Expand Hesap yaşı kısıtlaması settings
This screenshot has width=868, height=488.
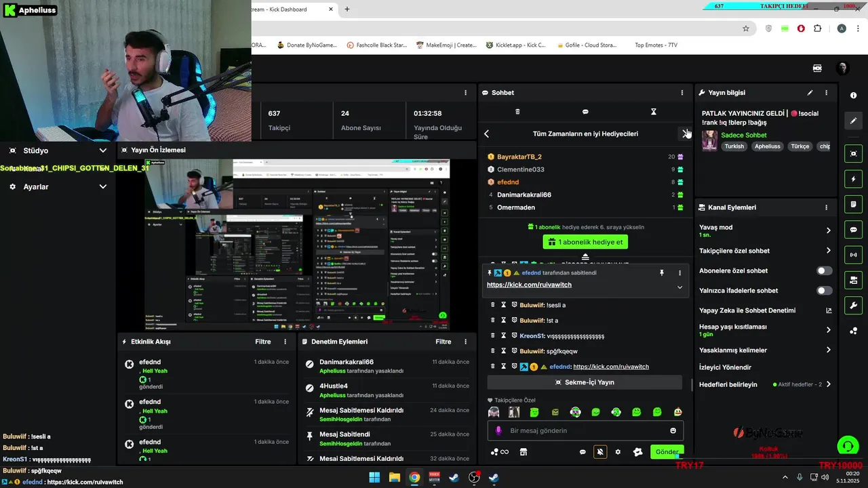pyautogui.click(x=828, y=330)
